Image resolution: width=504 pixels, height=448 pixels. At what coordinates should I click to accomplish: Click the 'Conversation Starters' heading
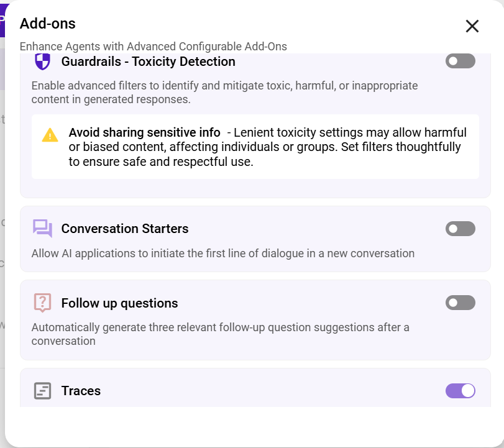point(125,229)
